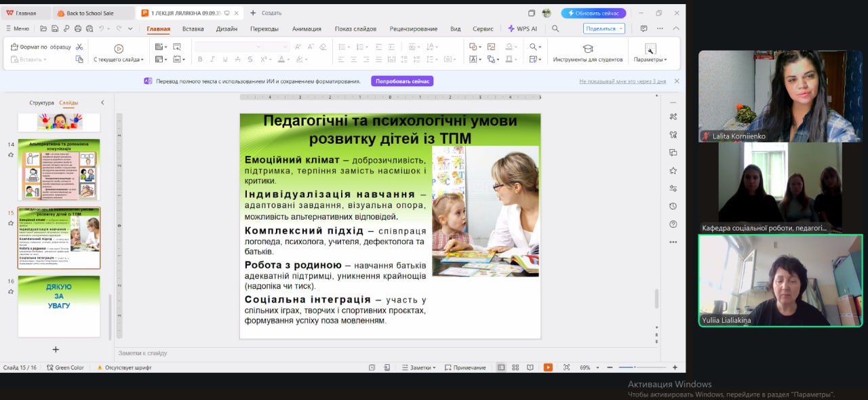Switch to Вставка ribbon tab
The height and width of the screenshot is (400, 868).
(193, 28)
